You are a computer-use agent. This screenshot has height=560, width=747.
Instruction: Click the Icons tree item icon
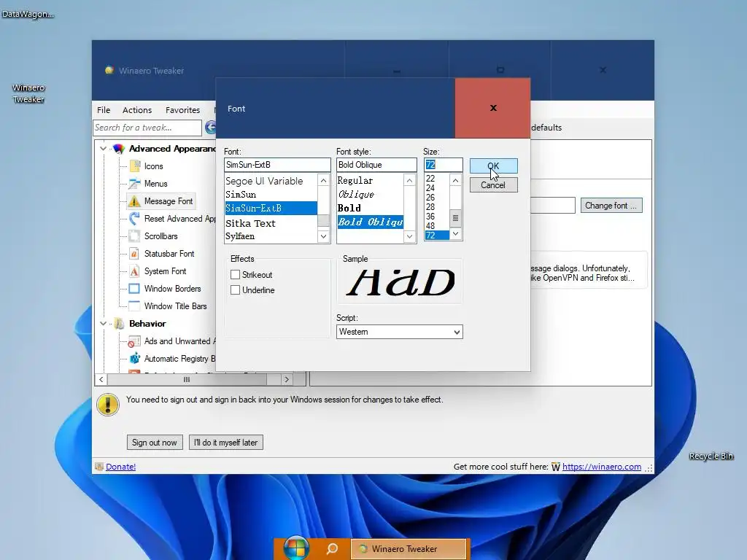[x=135, y=166]
